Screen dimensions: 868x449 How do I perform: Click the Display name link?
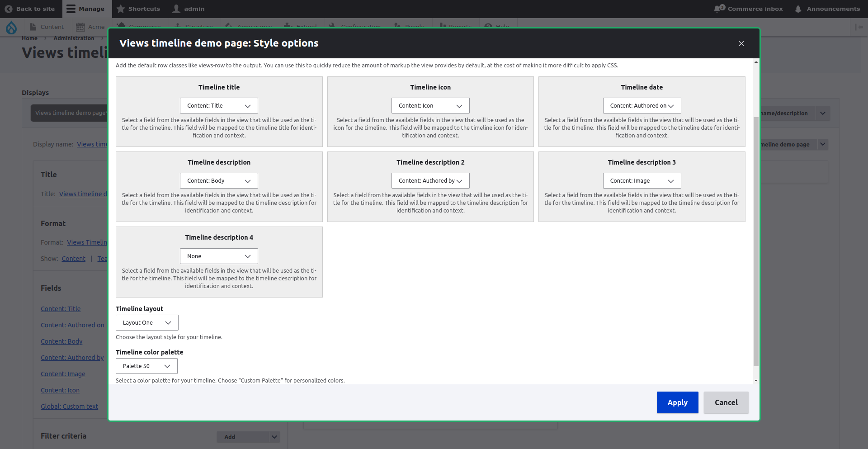[92, 144]
